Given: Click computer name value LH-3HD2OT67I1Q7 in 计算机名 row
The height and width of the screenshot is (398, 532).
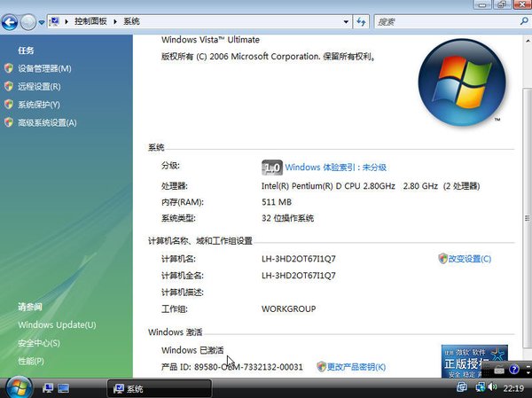Looking at the screenshot, I should tap(299, 259).
